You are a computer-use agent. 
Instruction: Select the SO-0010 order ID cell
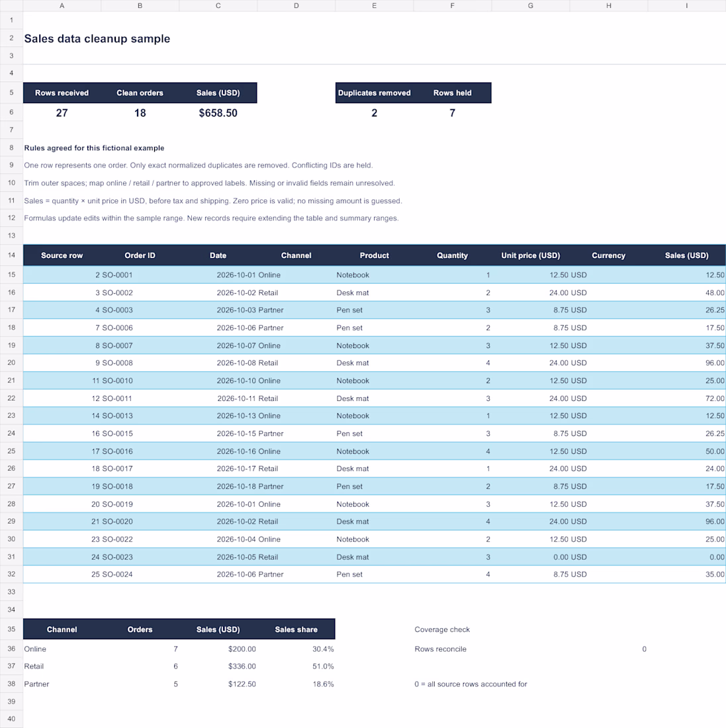(x=140, y=381)
